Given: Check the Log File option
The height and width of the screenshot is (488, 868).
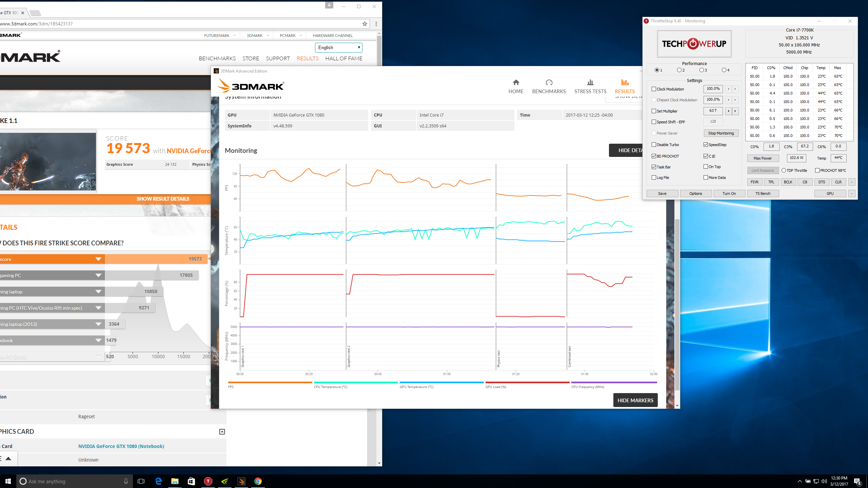Looking at the screenshot, I should 654,178.
